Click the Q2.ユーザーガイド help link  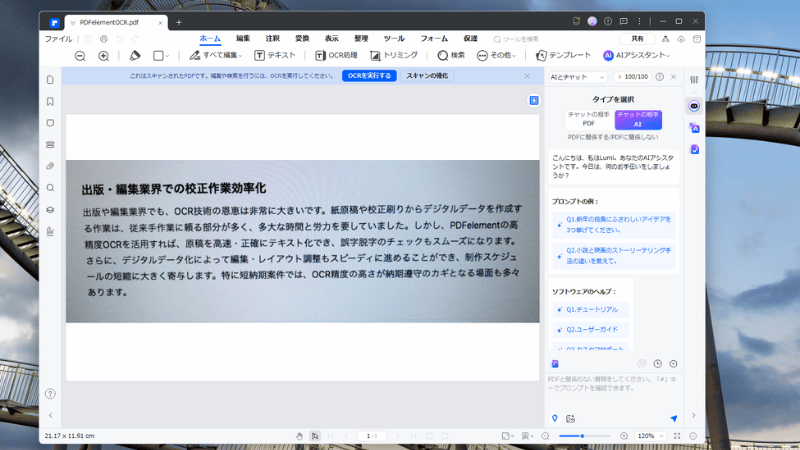(590, 330)
